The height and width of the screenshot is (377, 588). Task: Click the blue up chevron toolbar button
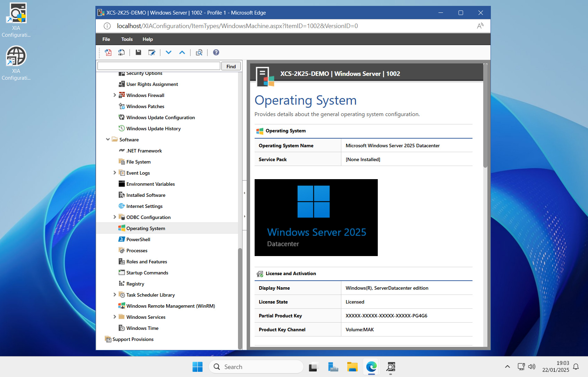(x=182, y=52)
